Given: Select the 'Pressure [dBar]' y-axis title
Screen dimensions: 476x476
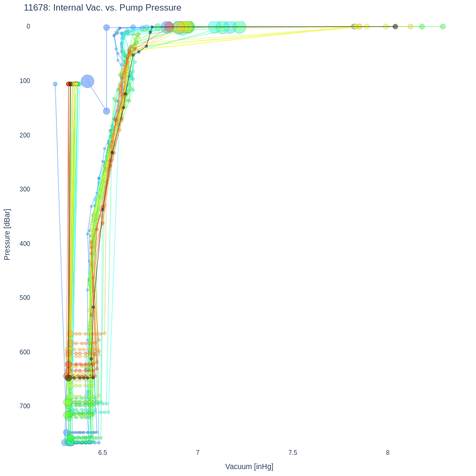Looking at the screenshot, I should [x=7, y=234].
